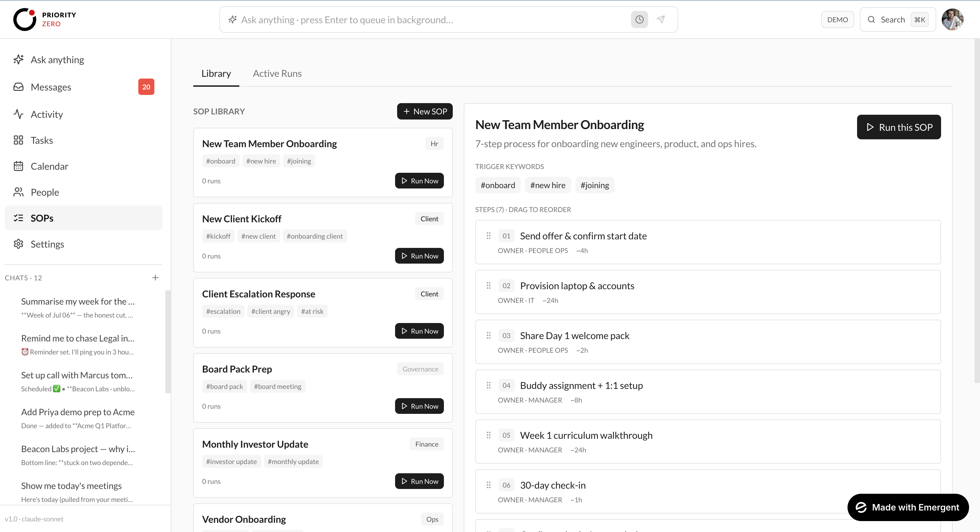Select the New Client Kickoff card title
This screenshot has width=980, height=532.
pyautogui.click(x=241, y=219)
